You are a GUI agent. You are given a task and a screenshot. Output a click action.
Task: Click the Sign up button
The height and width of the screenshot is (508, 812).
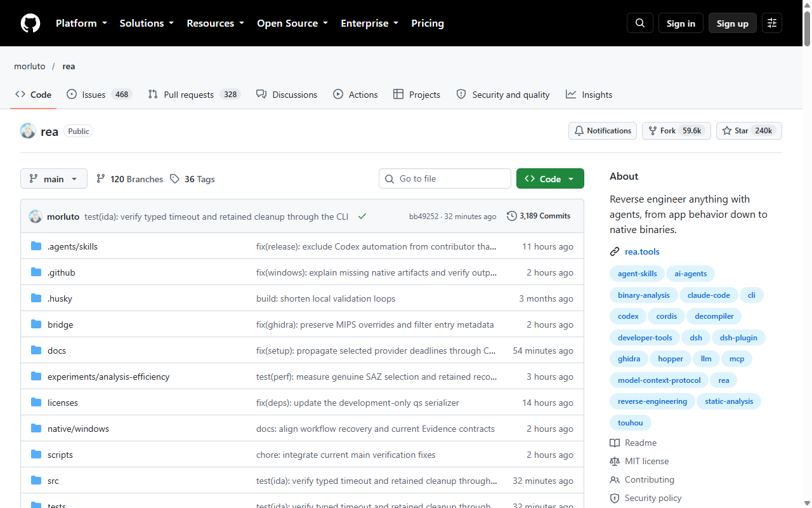(733, 23)
